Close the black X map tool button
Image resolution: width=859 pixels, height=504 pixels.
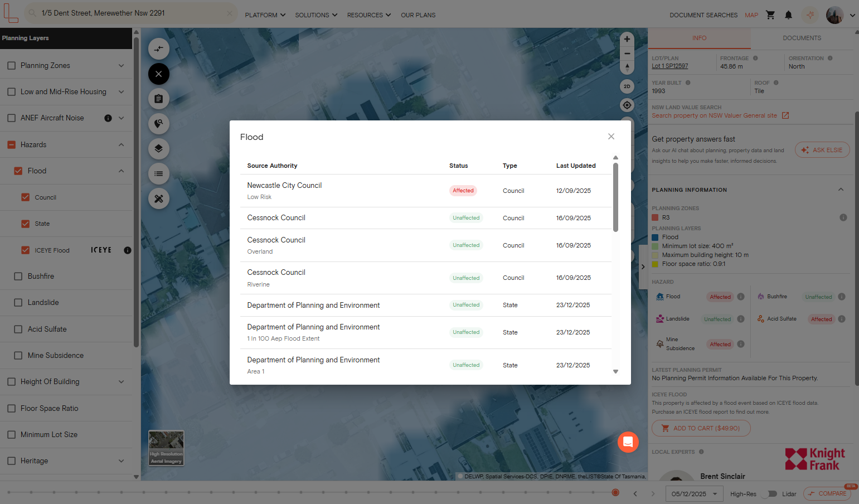[159, 74]
